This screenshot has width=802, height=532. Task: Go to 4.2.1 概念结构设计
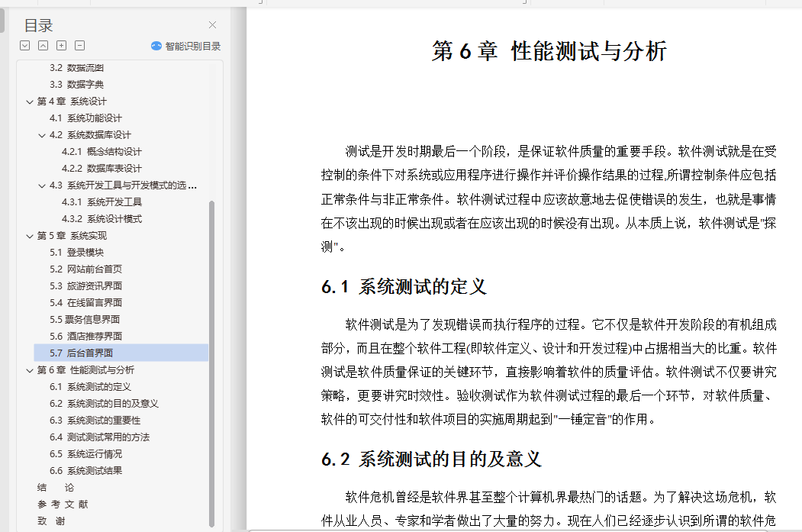101,152
